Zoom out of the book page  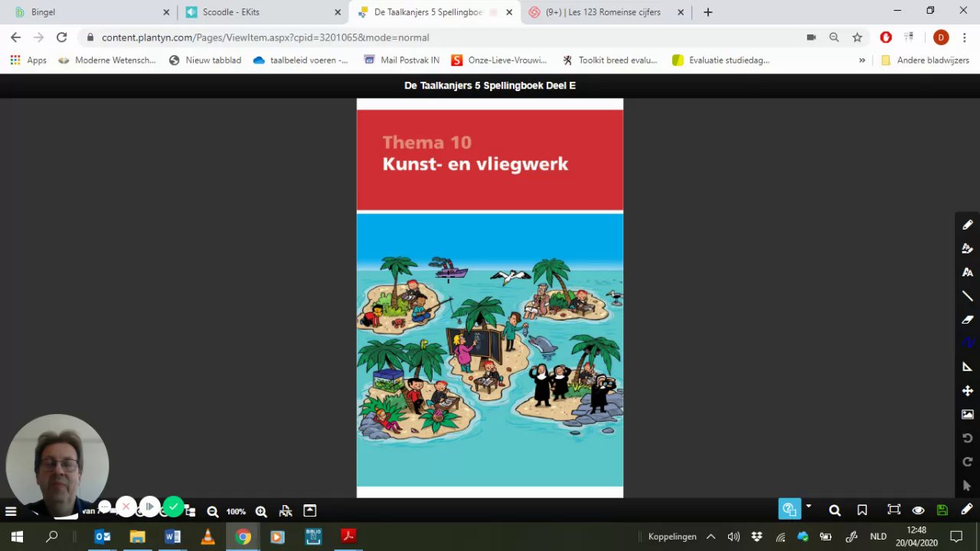click(212, 511)
